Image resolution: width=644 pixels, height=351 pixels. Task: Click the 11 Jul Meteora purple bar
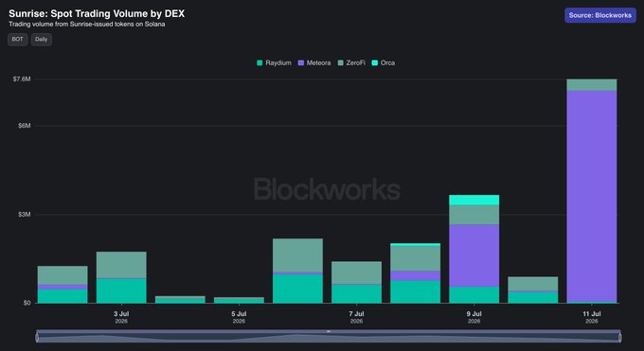pyautogui.click(x=592, y=196)
